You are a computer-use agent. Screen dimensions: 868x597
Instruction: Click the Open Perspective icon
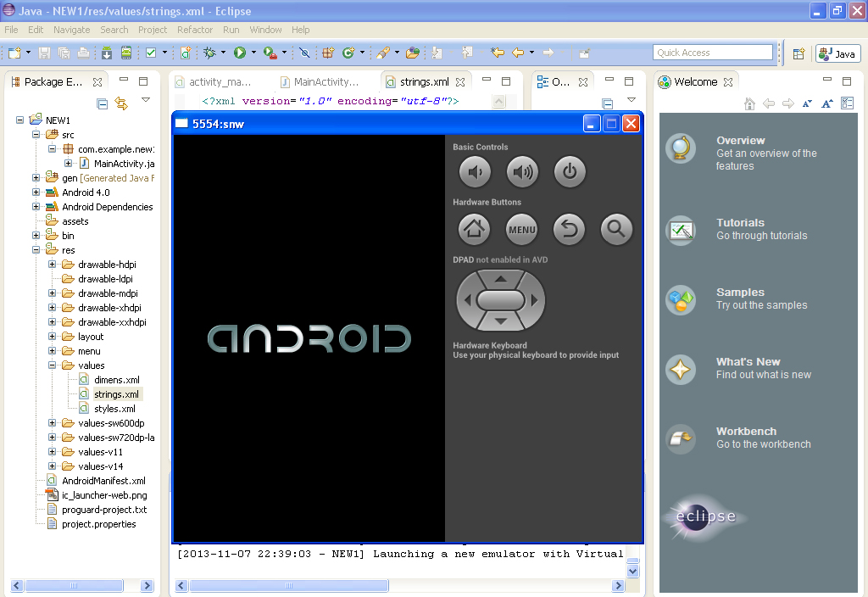coord(798,53)
